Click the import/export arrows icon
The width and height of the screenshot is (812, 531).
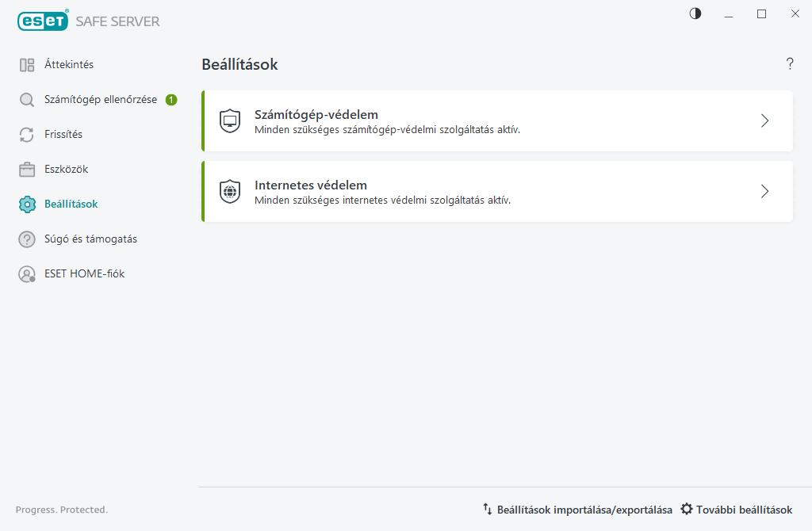[x=488, y=510]
